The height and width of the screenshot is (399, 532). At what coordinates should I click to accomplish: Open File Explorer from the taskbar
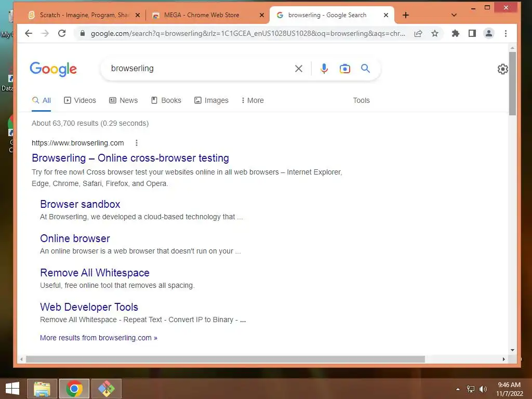tap(42, 389)
